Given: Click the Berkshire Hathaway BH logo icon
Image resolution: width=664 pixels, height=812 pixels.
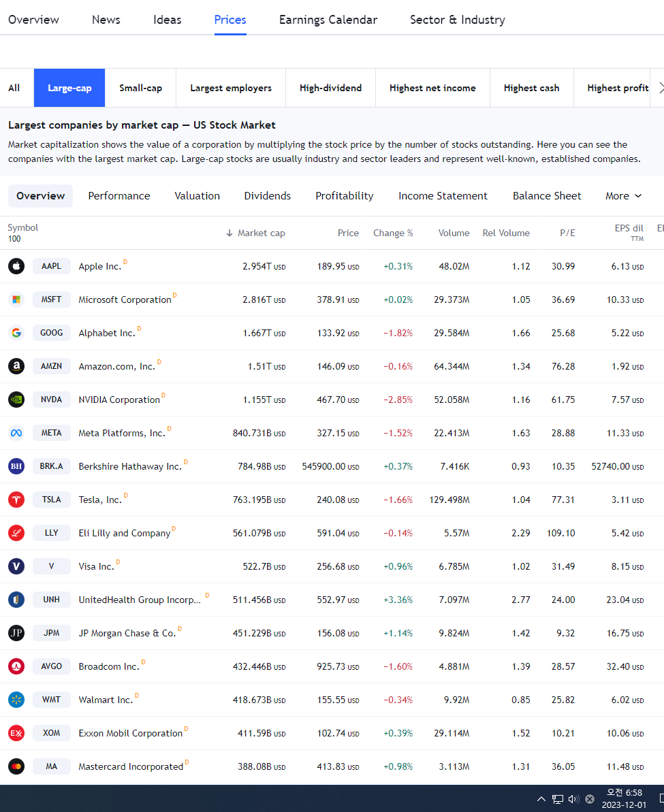Looking at the screenshot, I should coord(16,466).
